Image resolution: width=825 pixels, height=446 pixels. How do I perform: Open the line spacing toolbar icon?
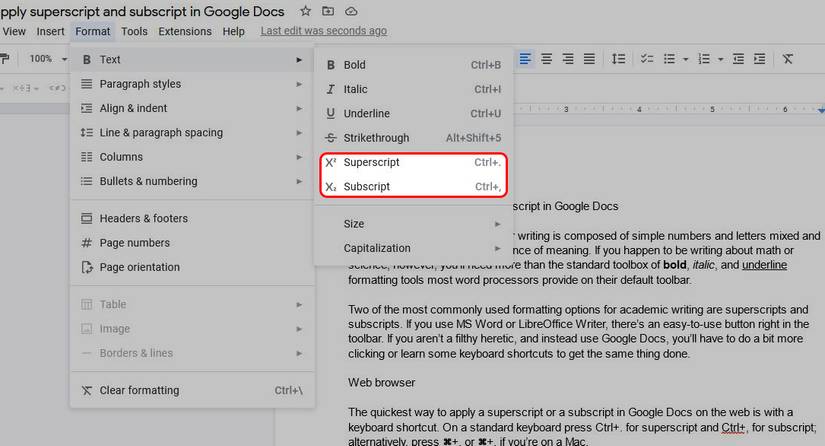[618, 59]
